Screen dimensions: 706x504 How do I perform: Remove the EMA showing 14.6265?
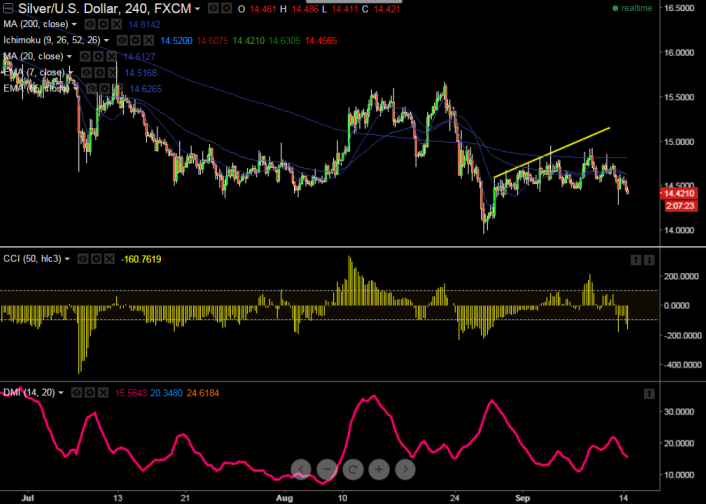[118, 89]
